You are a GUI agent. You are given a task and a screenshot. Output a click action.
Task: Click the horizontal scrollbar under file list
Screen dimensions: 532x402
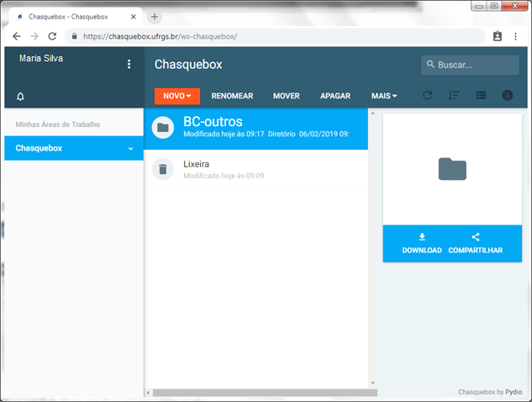[265, 393]
